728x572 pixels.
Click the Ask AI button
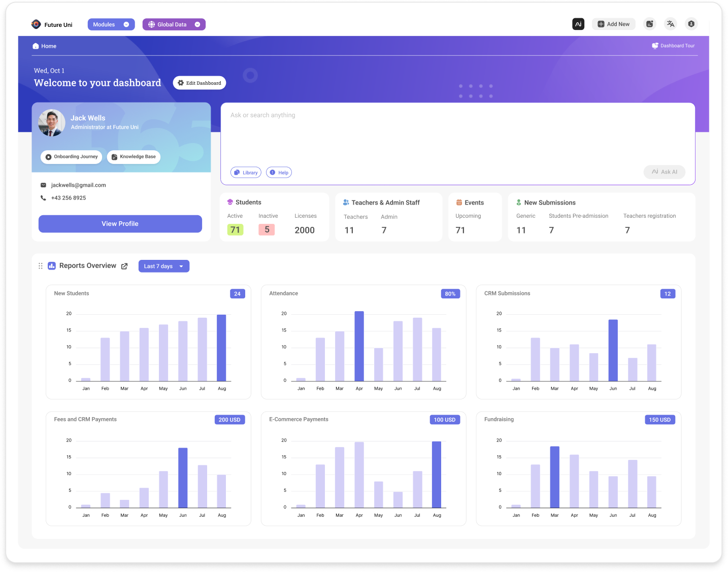665,172
